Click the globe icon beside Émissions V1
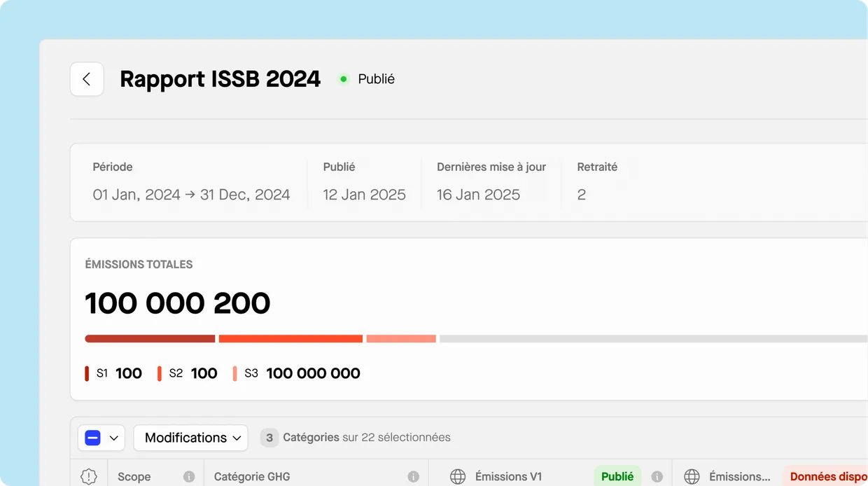 click(x=458, y=476)
